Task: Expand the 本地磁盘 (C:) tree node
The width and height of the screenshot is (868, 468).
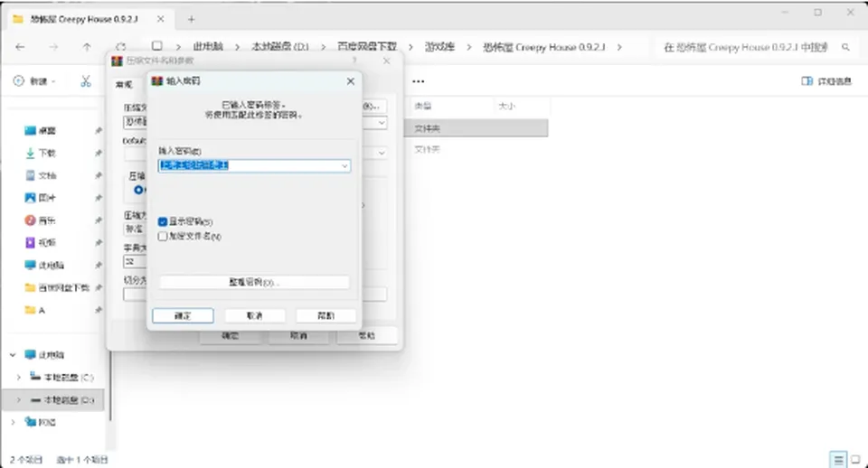Action: [x=18, y=378]
